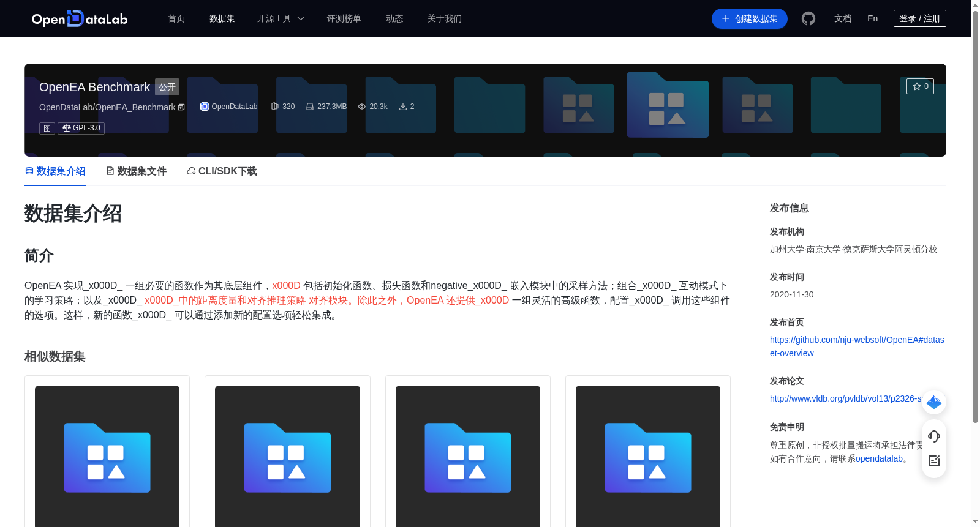Screen dimensions: 980x527
Task: Click the 加州大学·南京大学 publisher text
Action: (854, 249)
